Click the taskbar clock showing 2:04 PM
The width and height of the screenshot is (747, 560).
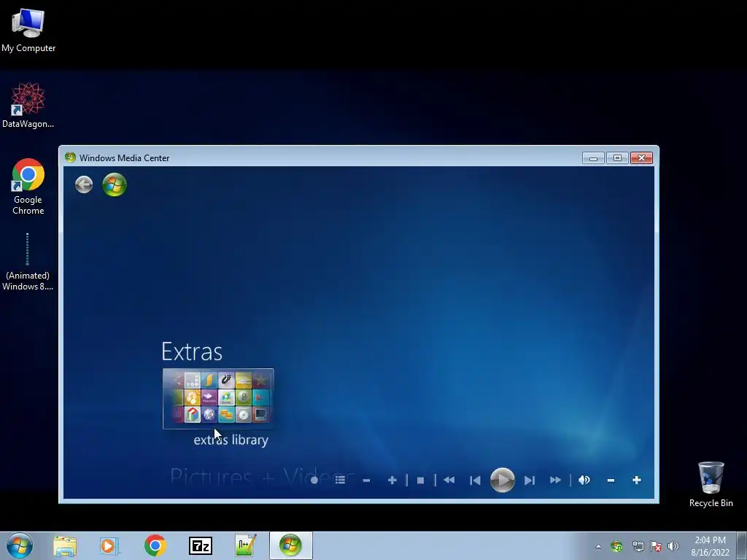[710, 546]
